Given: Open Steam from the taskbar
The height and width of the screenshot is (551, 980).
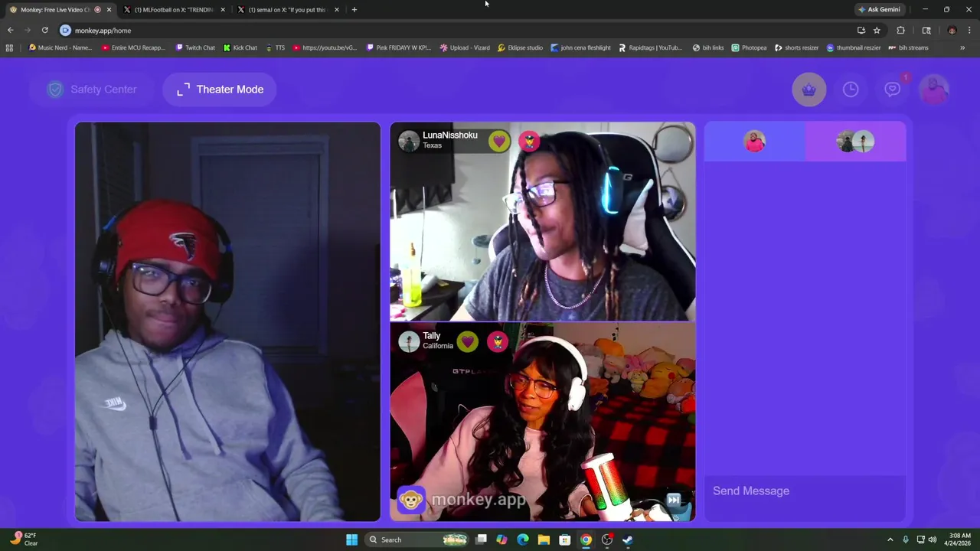Looking at the screenshot, I should (627, 540).
